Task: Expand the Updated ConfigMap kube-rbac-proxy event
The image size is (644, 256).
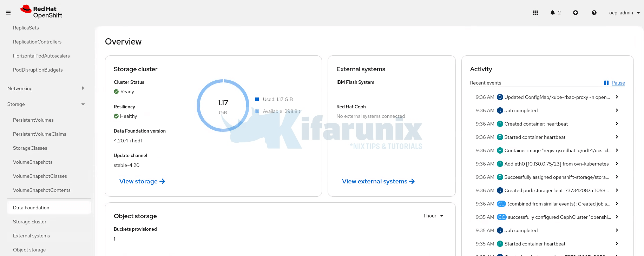Action: (x=617, y=97)
